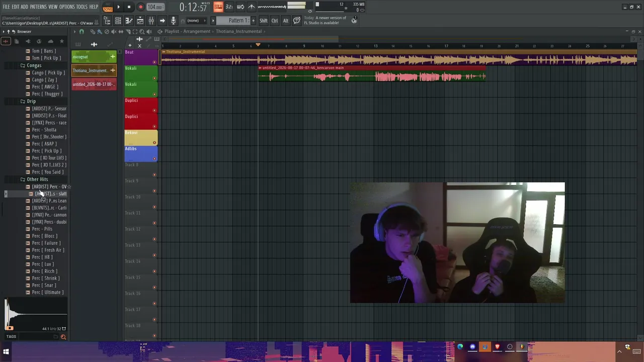
Task: Open the OPTIONS menu
Action: [x=67, y=7]
